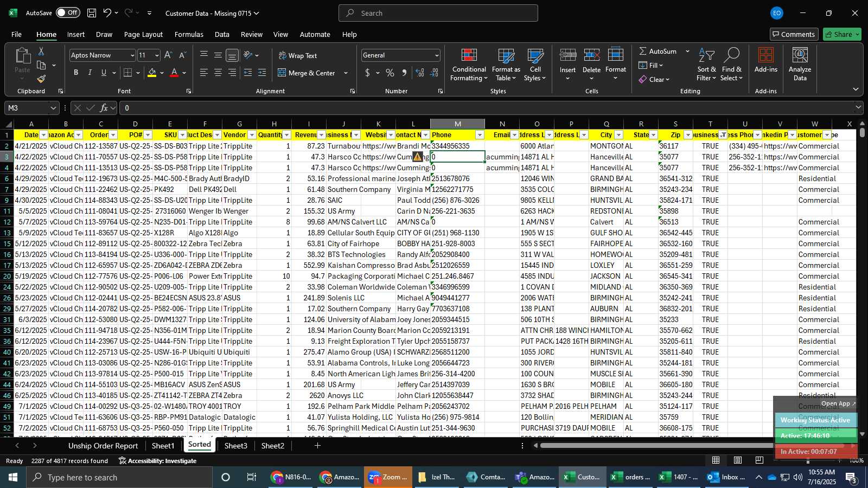Click the Borders icon
The image size is (868, 488).
[x=127, y=73]
